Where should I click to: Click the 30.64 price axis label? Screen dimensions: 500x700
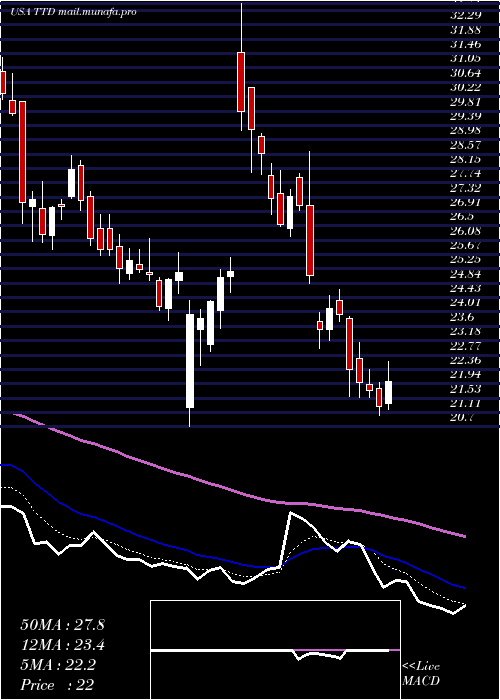tap(465, 73)
